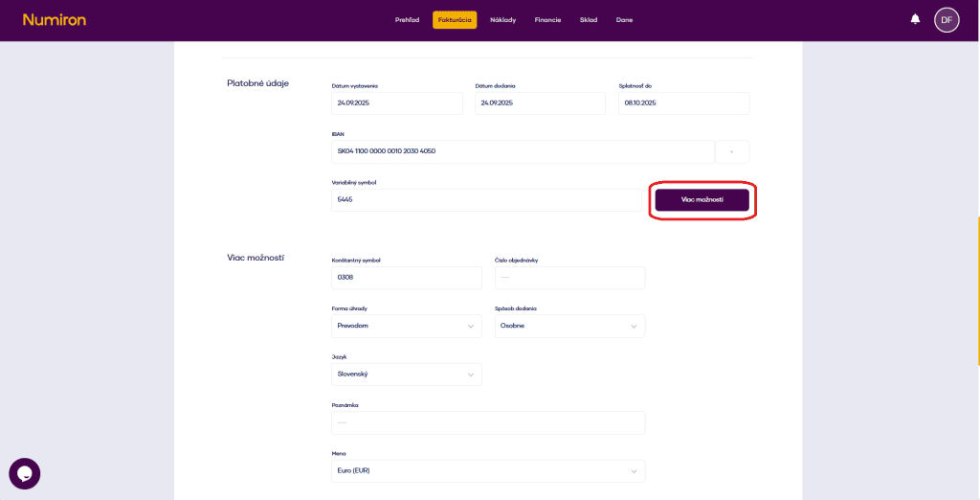Click into the Číslo objednávky field

[x=569, y=278]
